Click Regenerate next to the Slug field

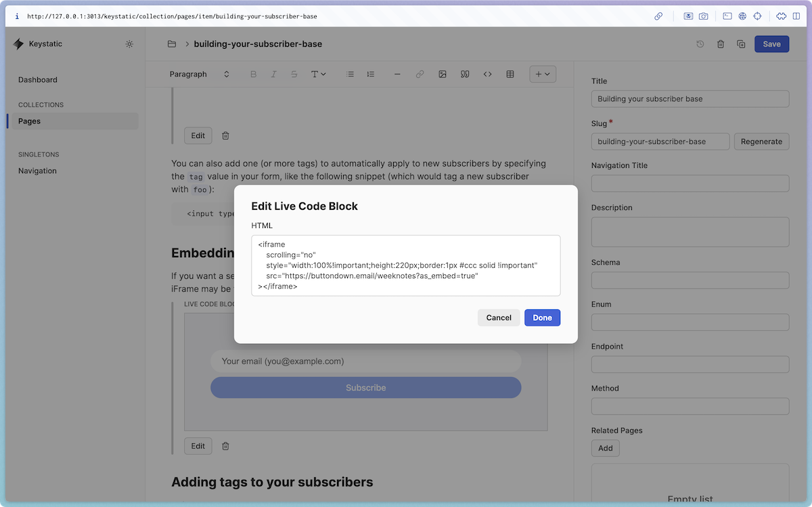pyautogui.click(x=761, y=141)
